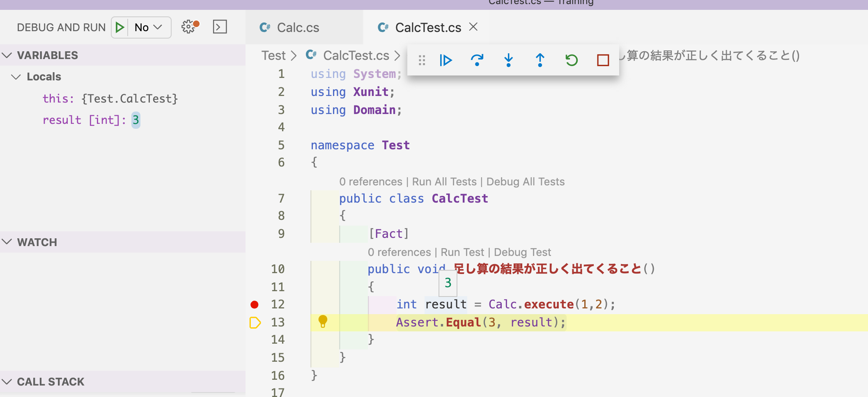This screenshot has height=397, width=868.
Task: Click line number 16 in the gutter
Action: tap(278, 376)
